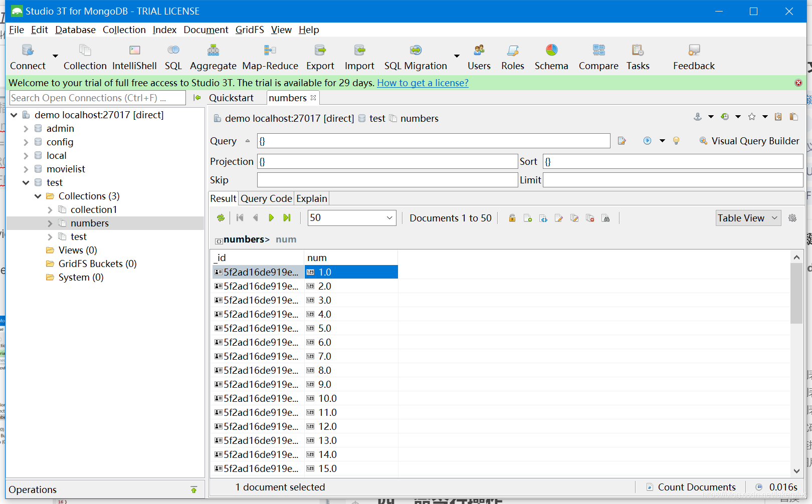Switch to the Quickstart tab

(231, 98)
